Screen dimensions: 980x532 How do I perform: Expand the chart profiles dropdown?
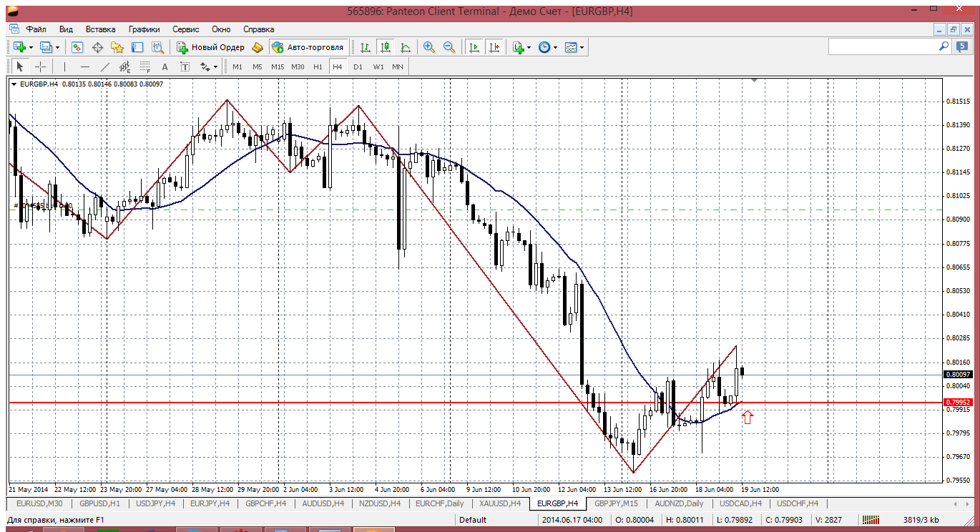coord(58,48)
